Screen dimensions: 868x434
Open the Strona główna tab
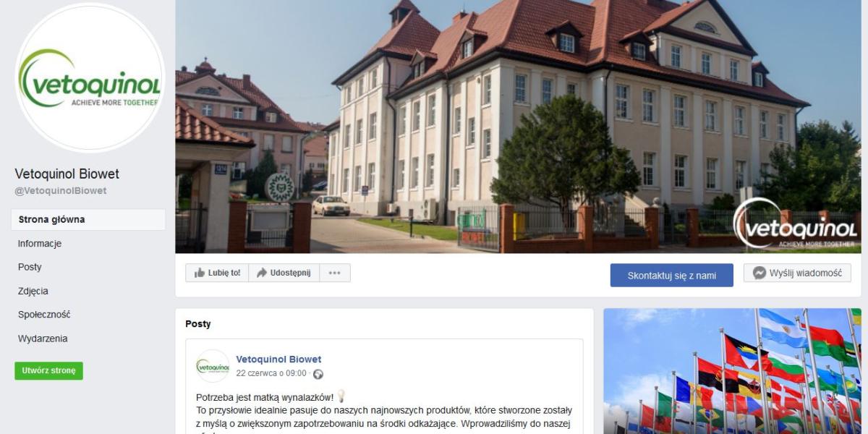pos(88,220)
